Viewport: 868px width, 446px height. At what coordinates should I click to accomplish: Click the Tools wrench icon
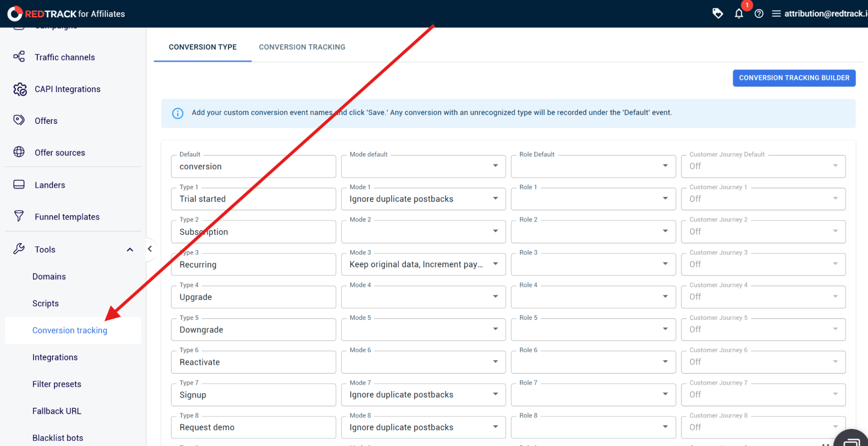pos(19,249)
